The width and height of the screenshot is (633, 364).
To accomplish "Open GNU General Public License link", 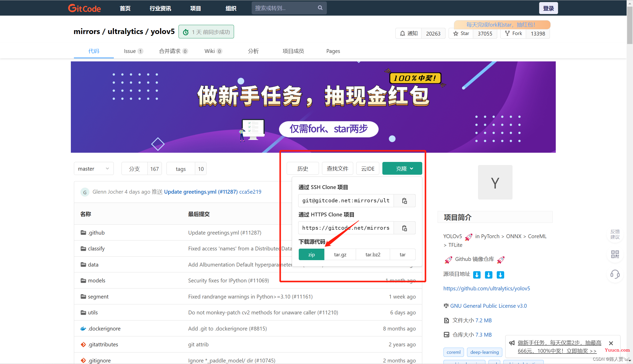I will point(488,306).
